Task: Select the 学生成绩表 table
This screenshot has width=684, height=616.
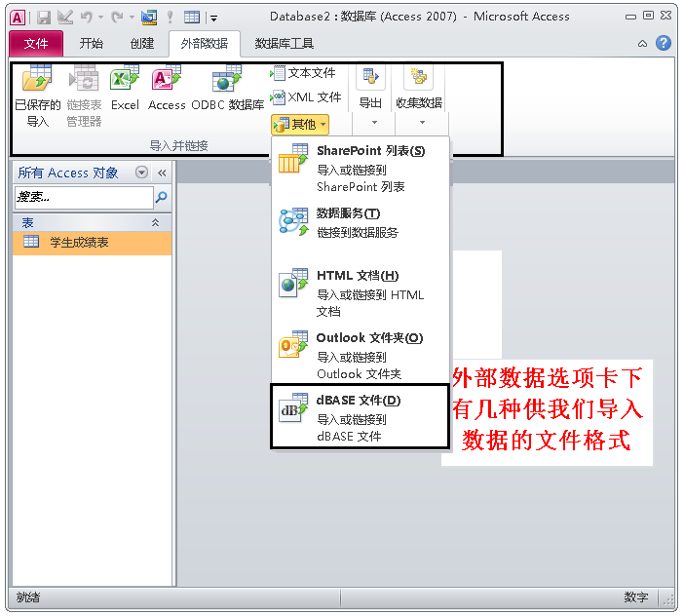Action: (92, 243)
